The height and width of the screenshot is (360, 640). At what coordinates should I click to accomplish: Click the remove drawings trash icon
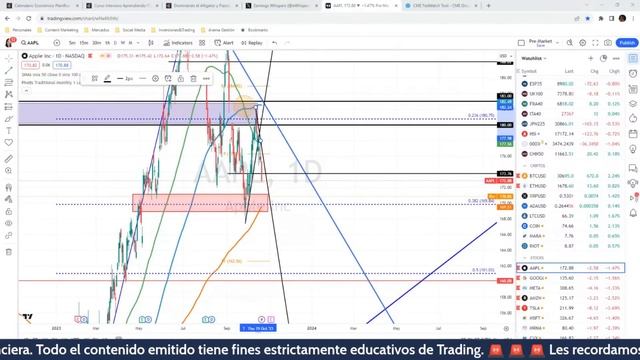(9, 252)
